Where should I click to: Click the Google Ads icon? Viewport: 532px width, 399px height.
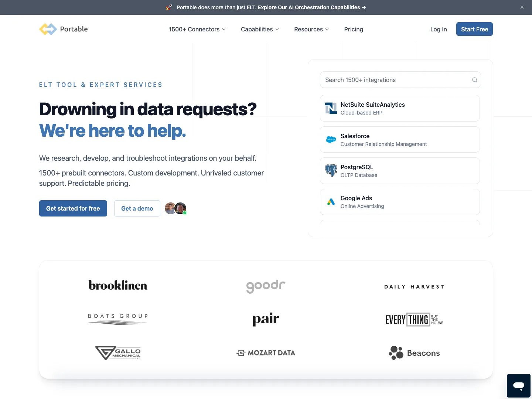331,202
